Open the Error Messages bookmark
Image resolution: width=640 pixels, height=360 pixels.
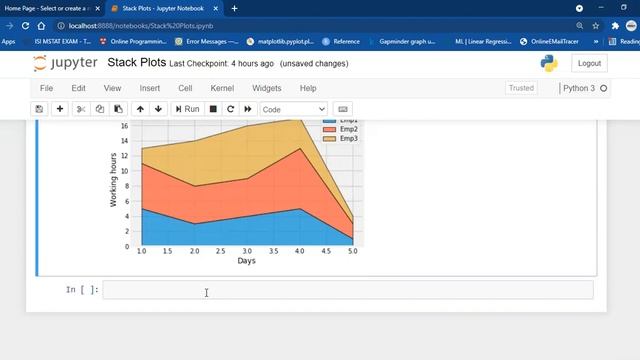[x=207, y=41]
